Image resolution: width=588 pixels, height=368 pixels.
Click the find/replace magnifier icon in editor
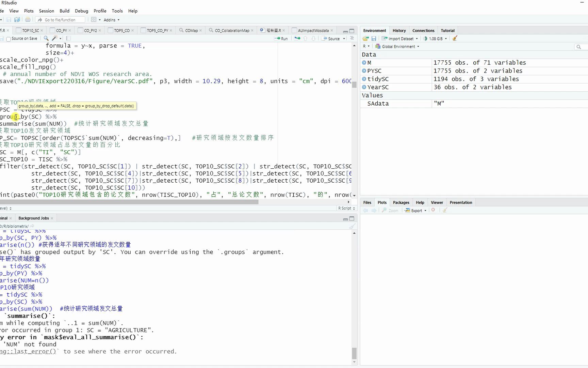point(46,39)
